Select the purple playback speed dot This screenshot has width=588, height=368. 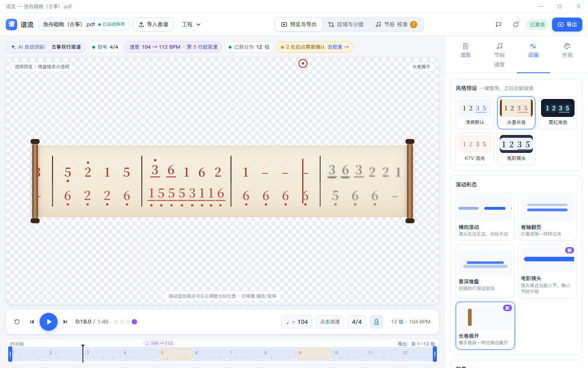point(134,322)
